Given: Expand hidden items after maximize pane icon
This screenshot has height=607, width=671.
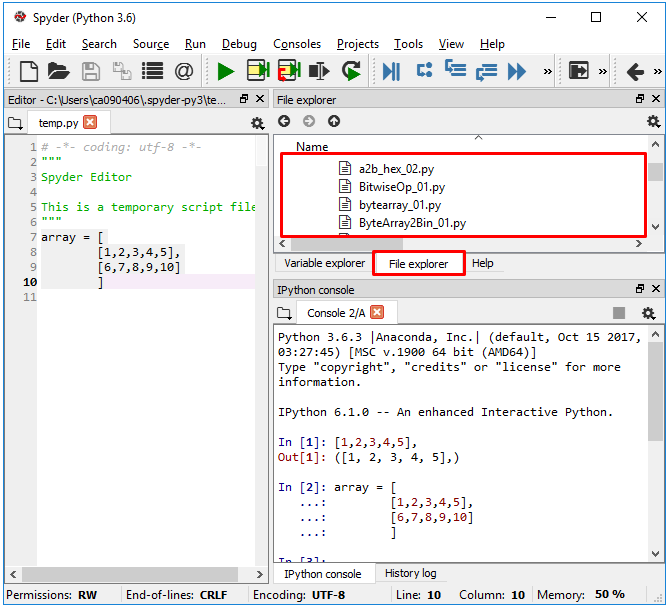Looking at the screenshot, I should 603,71.
